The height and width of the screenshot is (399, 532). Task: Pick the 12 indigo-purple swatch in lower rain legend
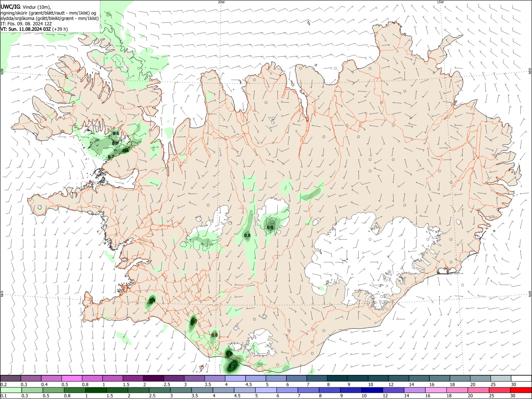393,390
